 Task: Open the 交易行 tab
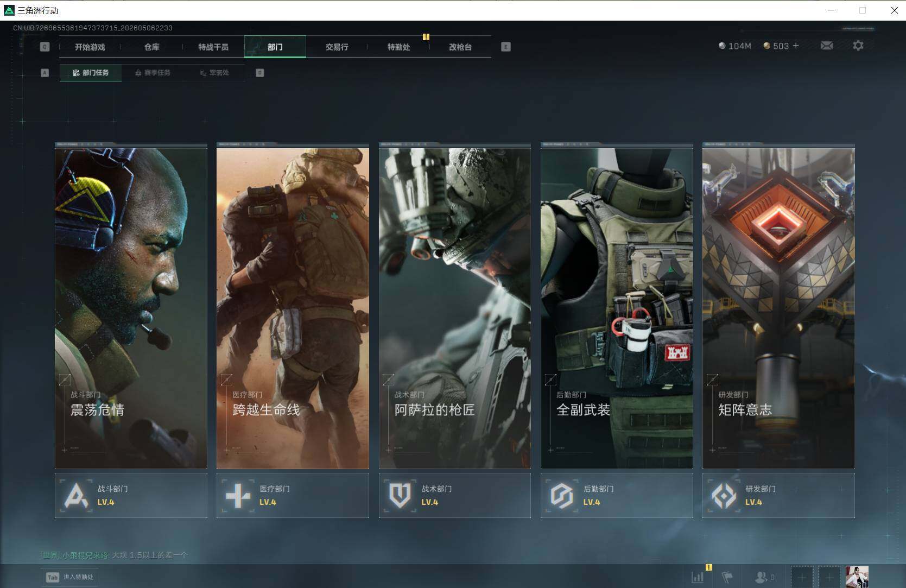[x=337, y=47]
